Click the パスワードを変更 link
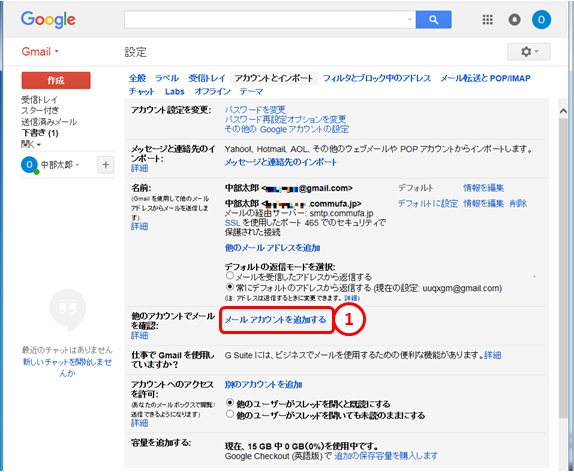Screen dimensions: 574x472 255,109
